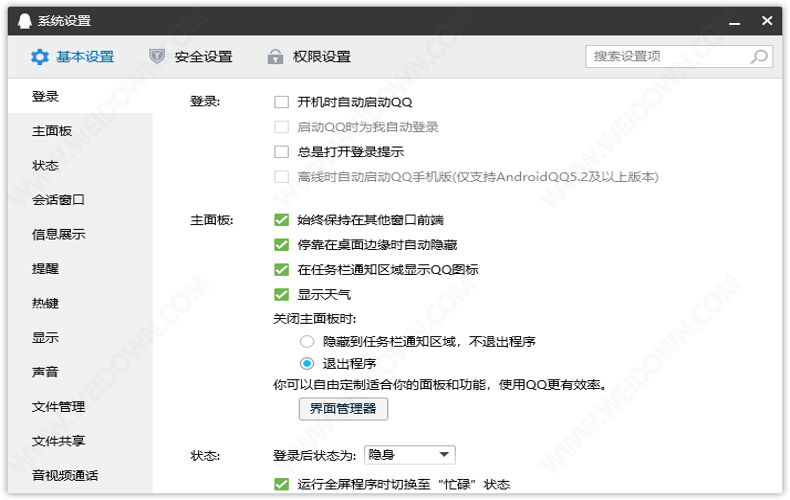Click the gear icon for 基本设置

point(39,57)
